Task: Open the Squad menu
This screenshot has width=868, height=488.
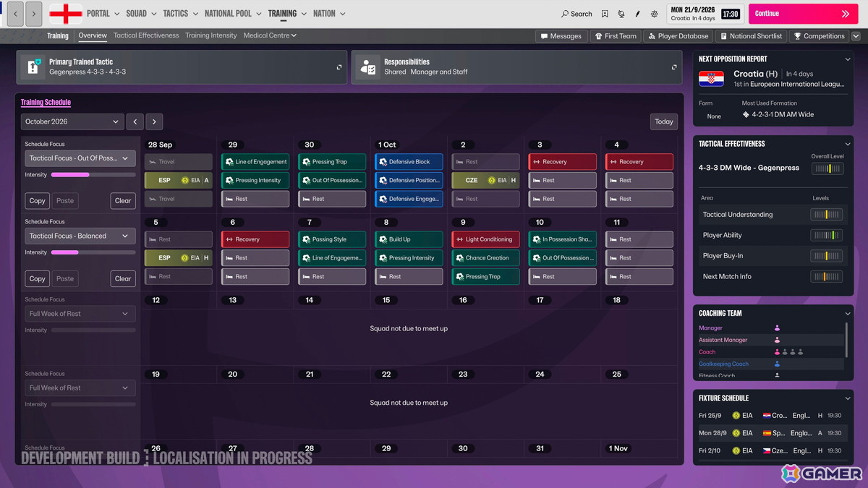Action: pyautogui.click(x=141, y=14)
